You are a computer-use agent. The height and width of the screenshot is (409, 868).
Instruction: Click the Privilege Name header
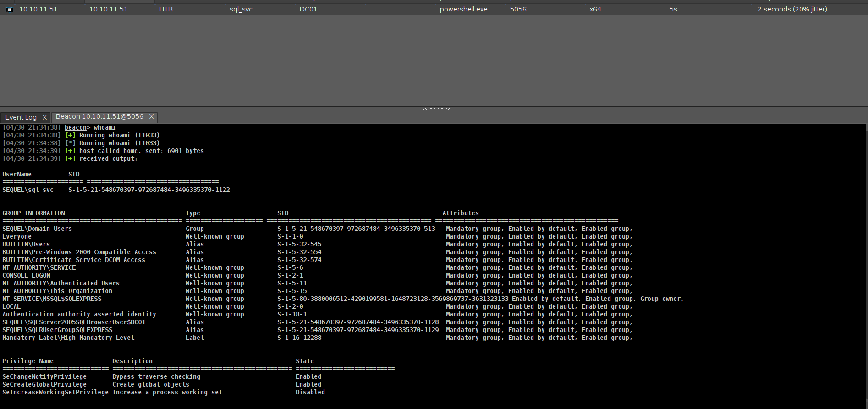point(28,361)
